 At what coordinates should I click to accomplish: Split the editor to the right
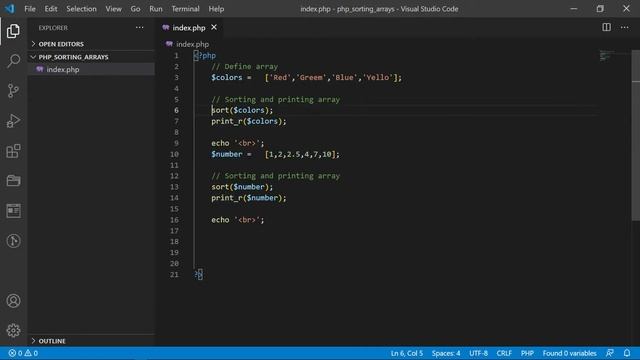click(x=607, y=27)
